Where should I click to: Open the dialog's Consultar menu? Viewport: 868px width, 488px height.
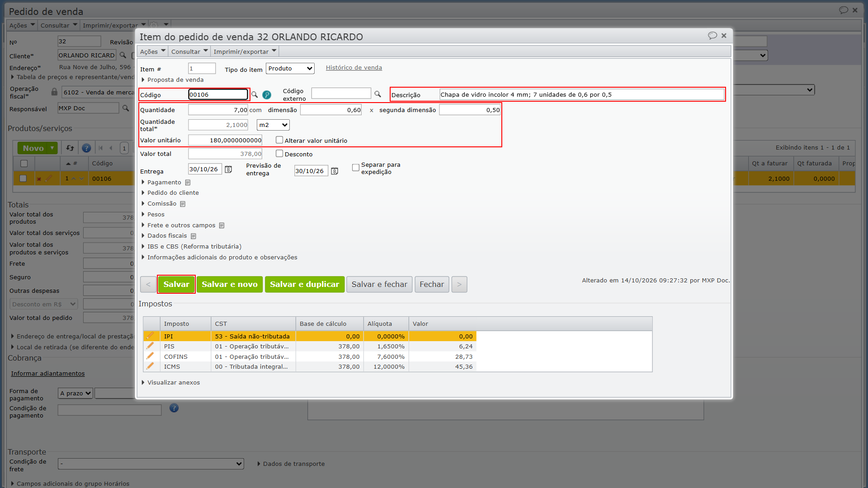189,52
